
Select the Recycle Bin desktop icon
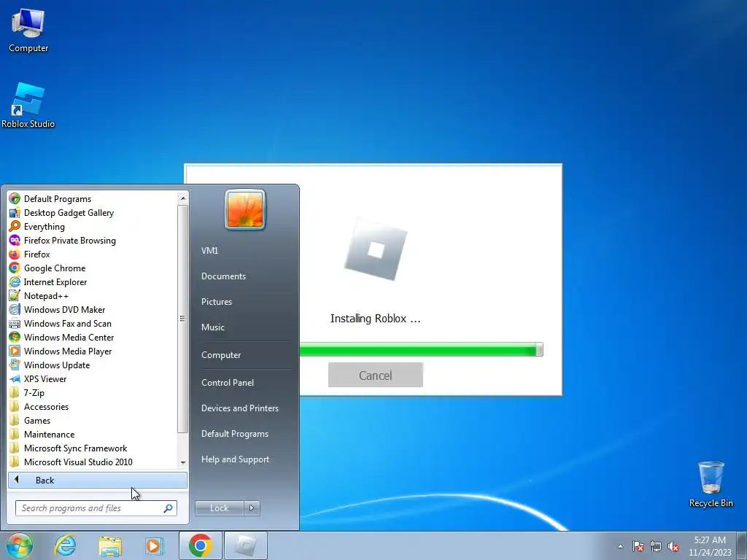711,484
